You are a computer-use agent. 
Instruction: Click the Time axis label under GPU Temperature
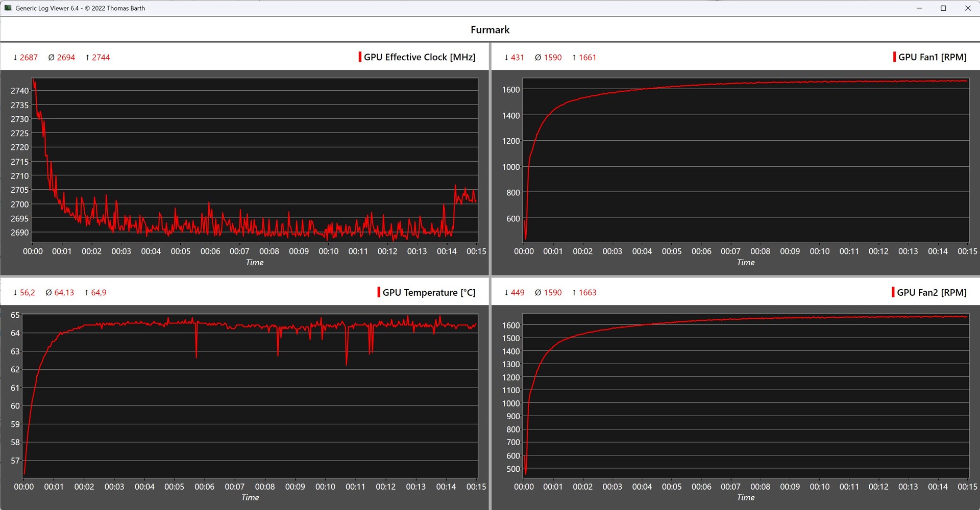pyautogui.click(x=250, y=498)
